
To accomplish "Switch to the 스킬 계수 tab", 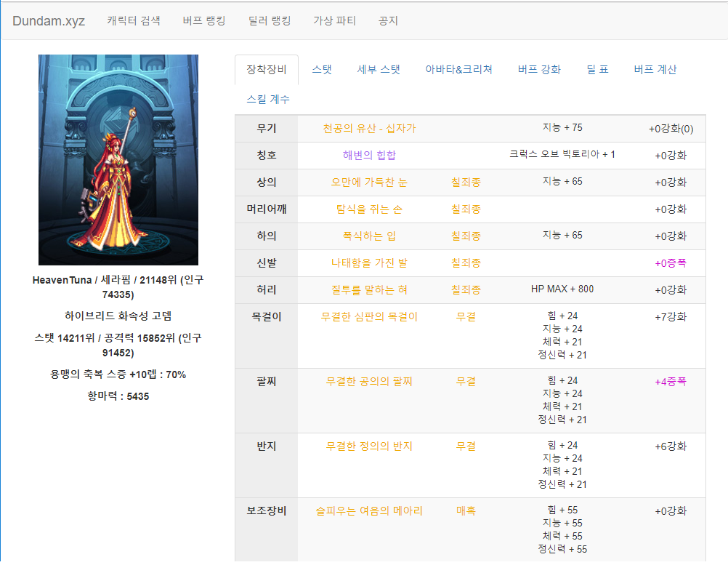I will 268,100.
